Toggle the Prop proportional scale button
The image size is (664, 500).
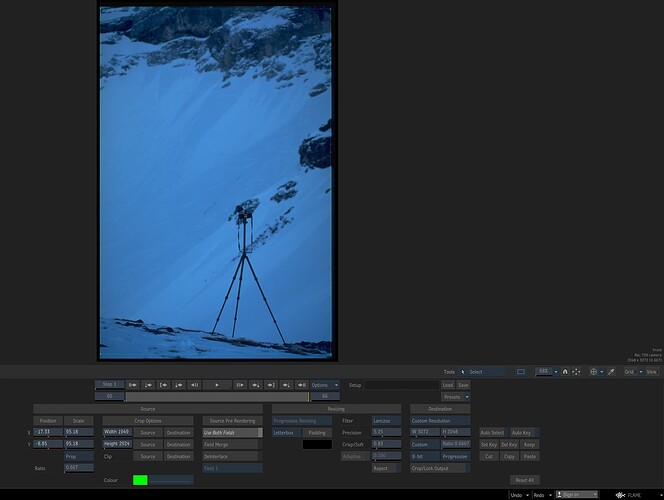point(79,456)
